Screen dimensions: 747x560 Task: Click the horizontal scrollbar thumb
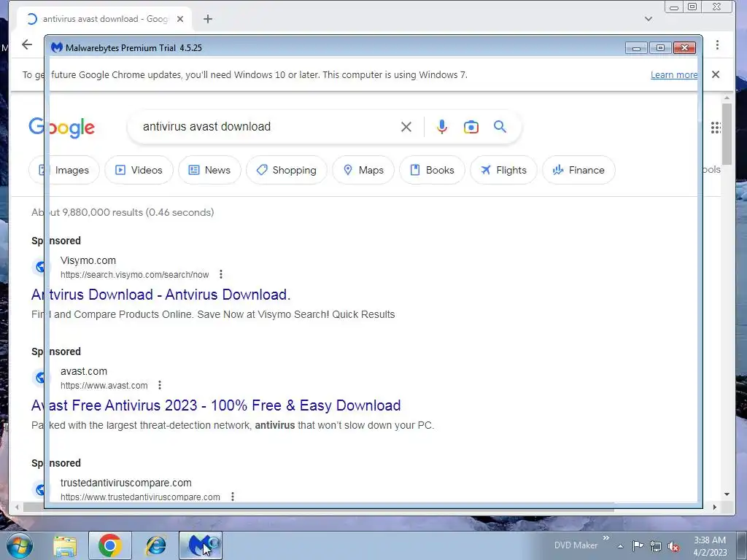(318, 507)
